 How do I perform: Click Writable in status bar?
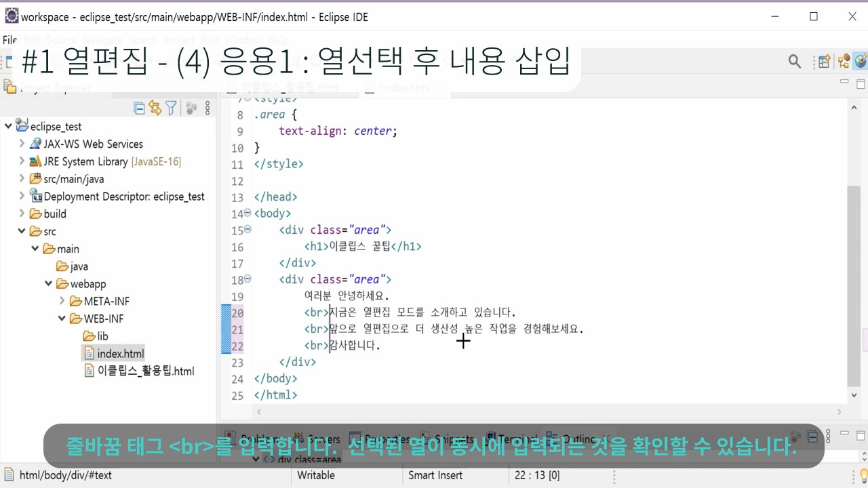tap(316, 475)
